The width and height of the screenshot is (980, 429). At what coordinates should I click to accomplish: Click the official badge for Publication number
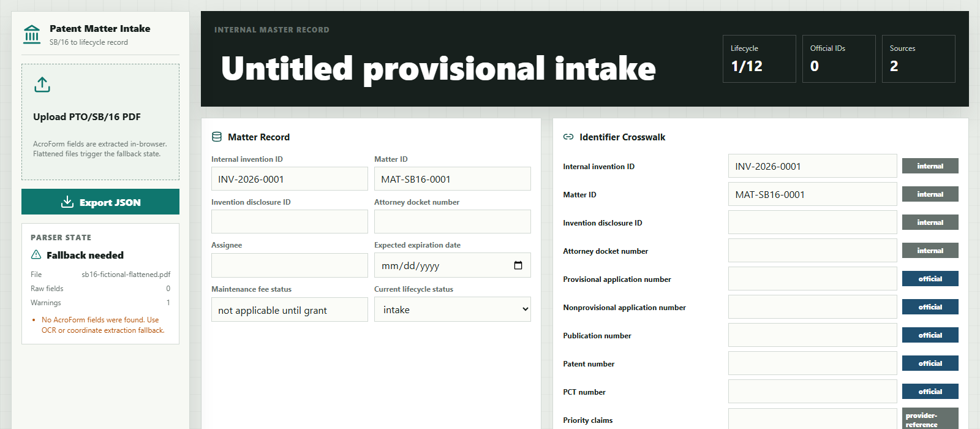tap(930, 335)
